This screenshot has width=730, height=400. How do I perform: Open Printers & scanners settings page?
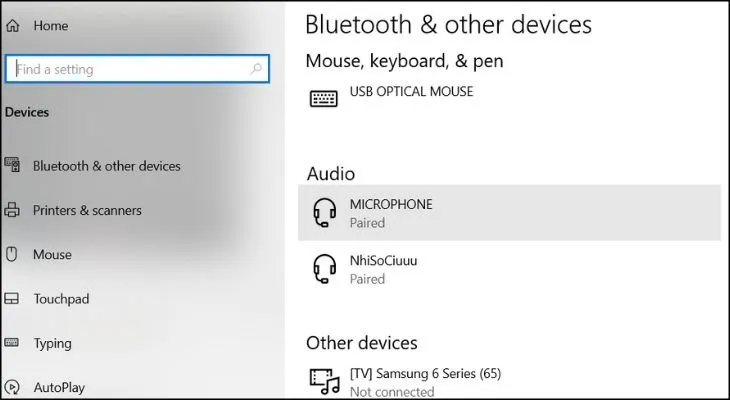point(87,210)
